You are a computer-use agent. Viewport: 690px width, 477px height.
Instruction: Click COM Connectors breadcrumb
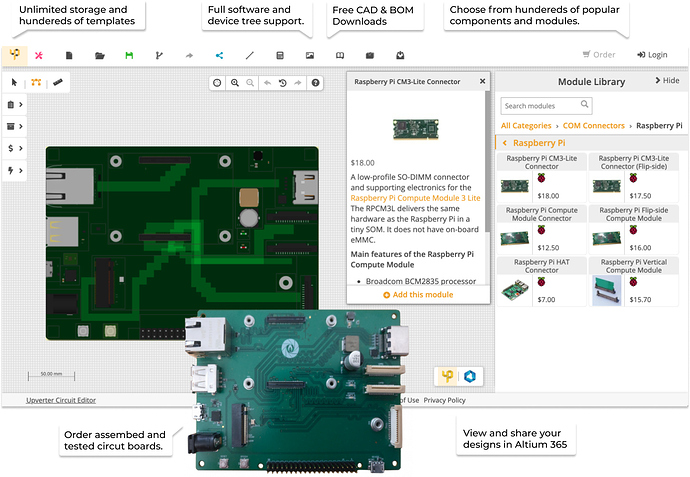tap(594, 126)
